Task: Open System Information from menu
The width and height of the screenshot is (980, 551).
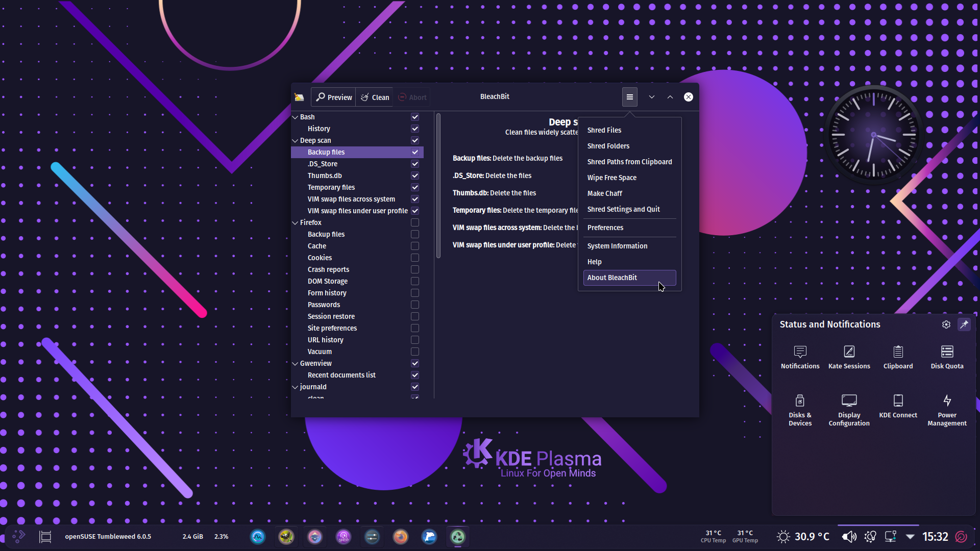Action: (x=629, y=246)
